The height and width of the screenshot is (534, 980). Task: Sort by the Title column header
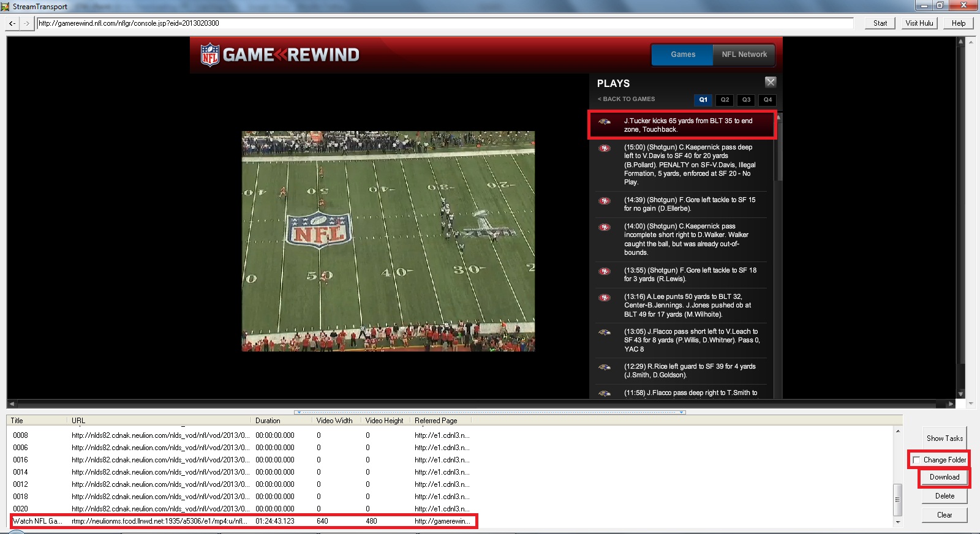pos(37,421)
